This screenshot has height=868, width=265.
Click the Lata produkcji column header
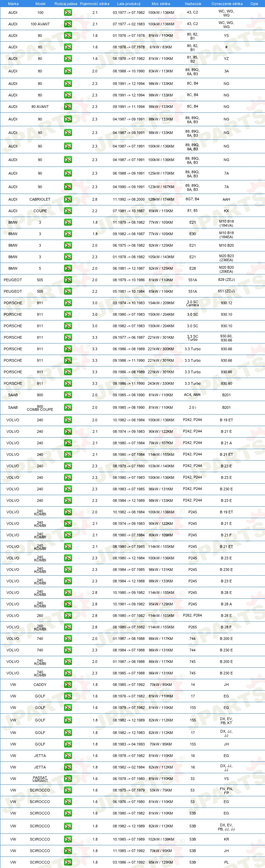tap(129, 4)
